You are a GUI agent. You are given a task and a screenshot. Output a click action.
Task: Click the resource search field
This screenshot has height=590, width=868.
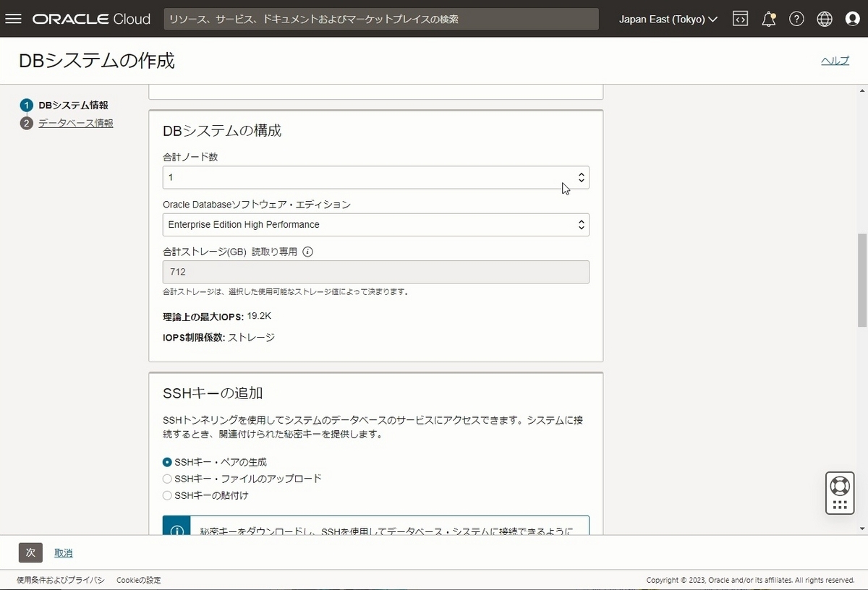pyautogui.click(x=381, y=18)
